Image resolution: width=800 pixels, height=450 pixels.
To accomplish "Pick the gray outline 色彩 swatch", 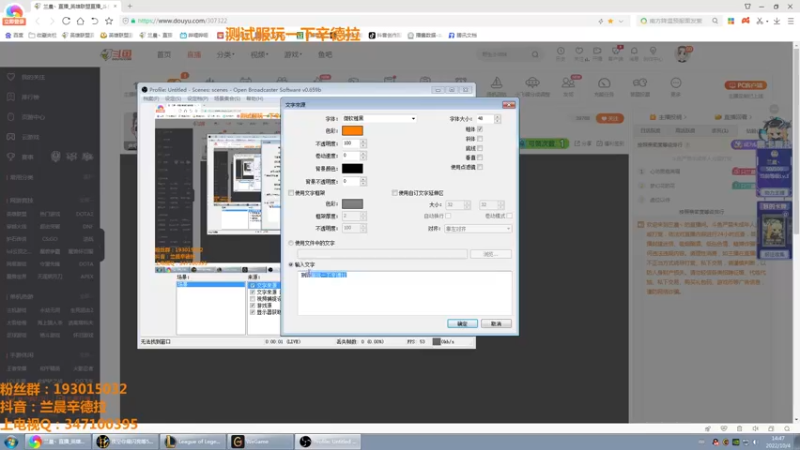I will (353, 204).
